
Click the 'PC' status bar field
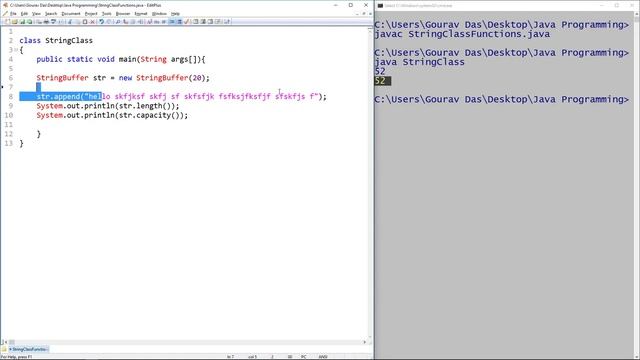tap(304, 357)
